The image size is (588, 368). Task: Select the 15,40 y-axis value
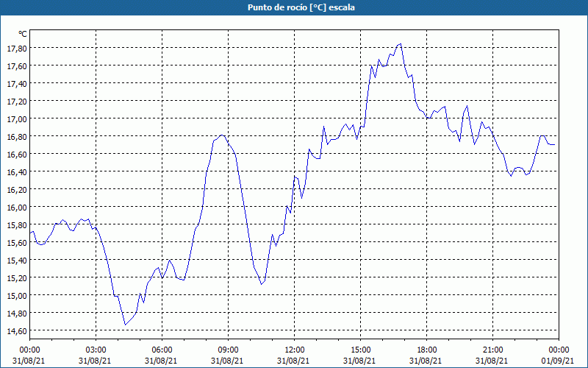click(17, 260)
